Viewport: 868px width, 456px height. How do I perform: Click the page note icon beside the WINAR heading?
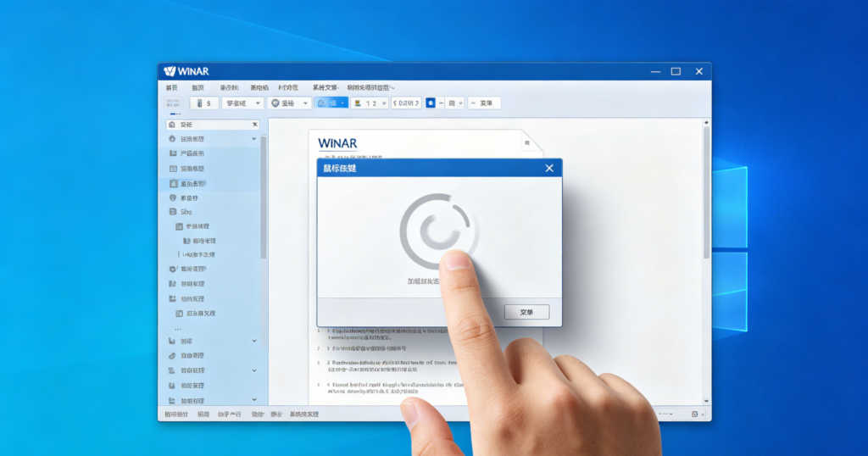pos(527,142)
